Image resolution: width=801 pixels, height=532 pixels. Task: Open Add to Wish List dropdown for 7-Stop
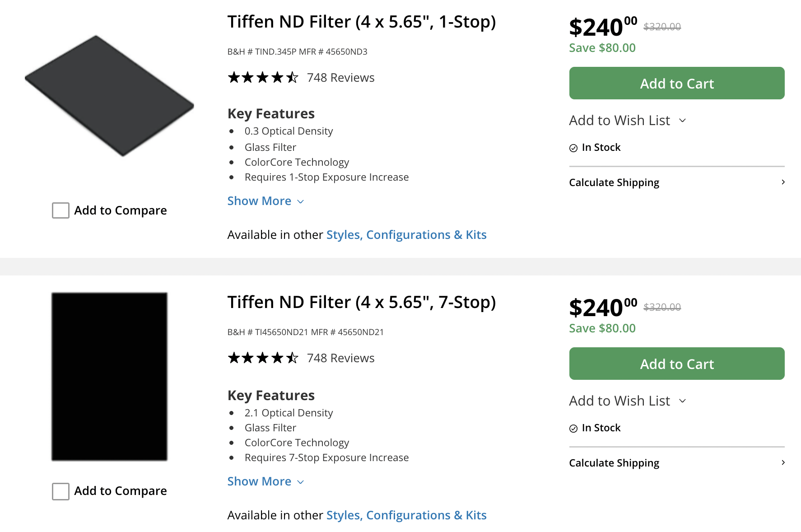628,401
